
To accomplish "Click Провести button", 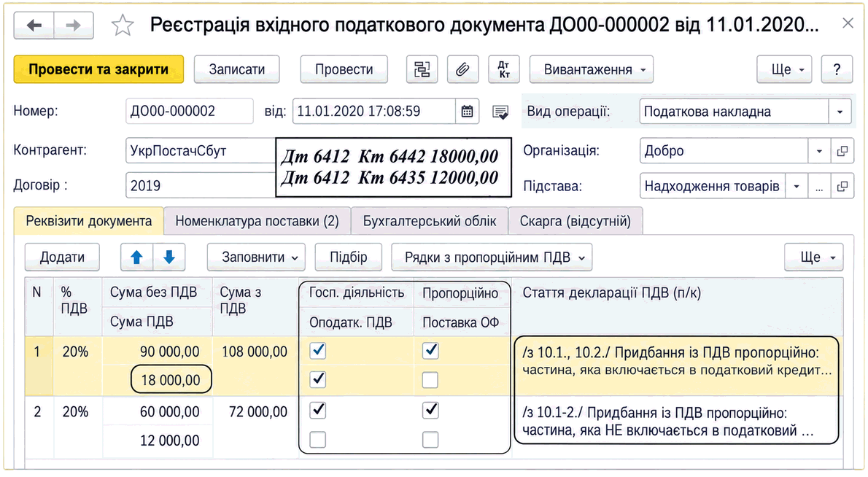I will (x=344, y=69).
